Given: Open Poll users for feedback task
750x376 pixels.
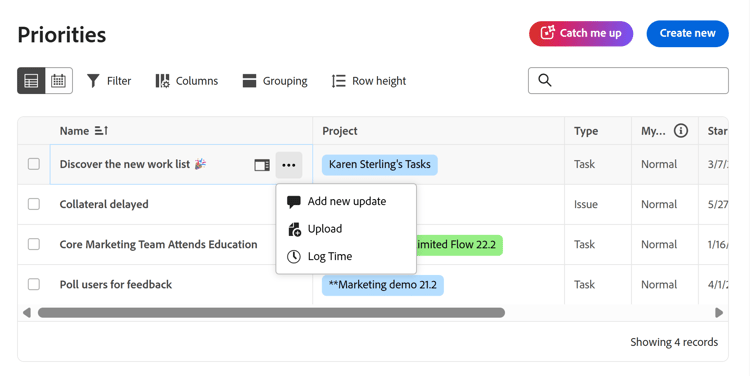Looking at the screenshot, I should point(116,285).
